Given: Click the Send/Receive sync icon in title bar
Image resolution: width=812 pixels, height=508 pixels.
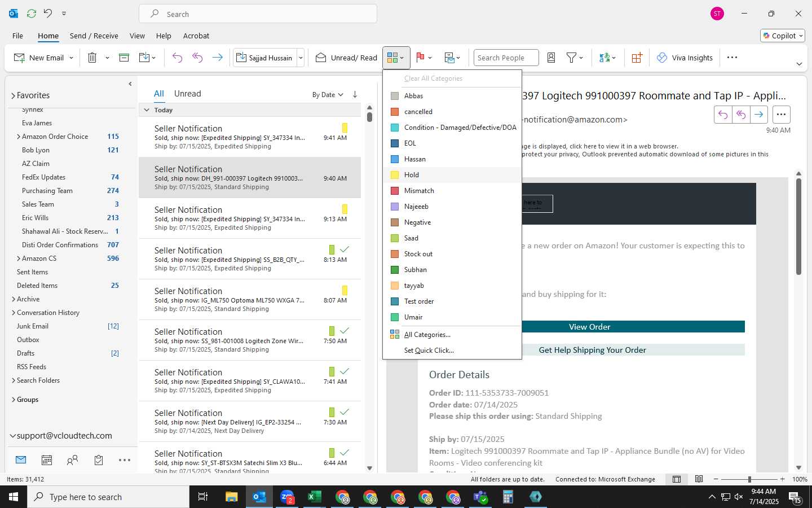Looking at the screenshot, I should [x=32, y=13].
